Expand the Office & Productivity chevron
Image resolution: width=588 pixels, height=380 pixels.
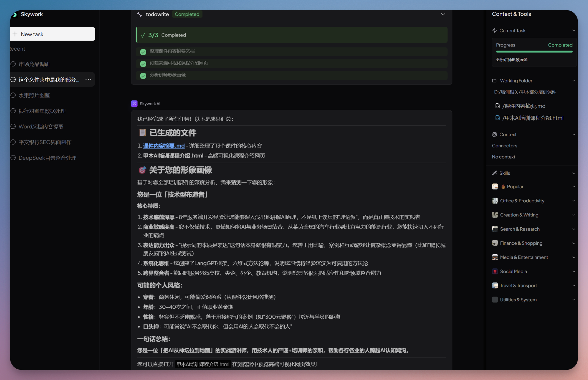[574, 201]
